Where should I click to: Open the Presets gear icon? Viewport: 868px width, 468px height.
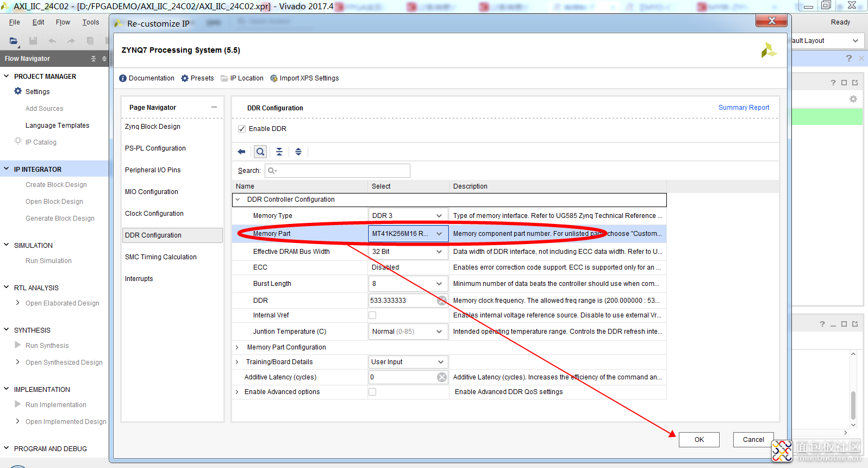coord(185,78)
